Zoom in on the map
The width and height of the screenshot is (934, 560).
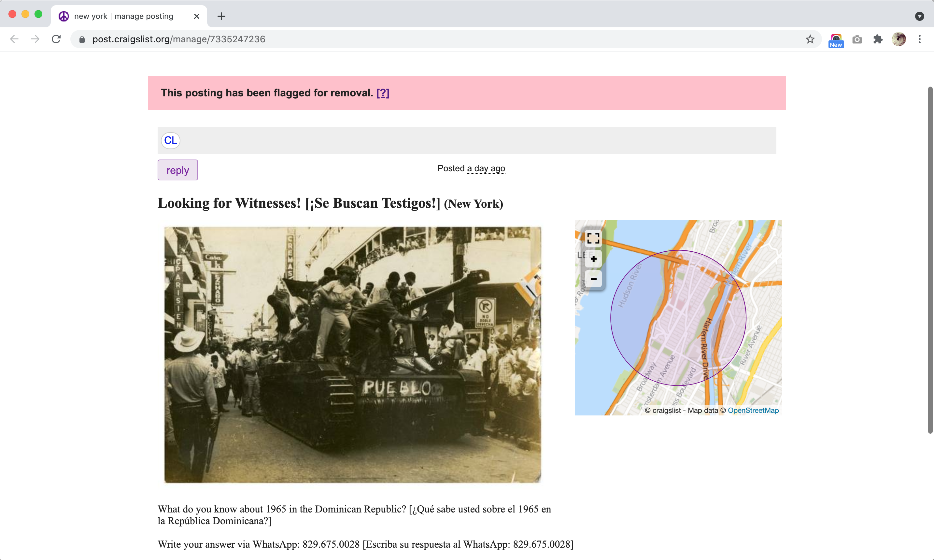point(593,259)
